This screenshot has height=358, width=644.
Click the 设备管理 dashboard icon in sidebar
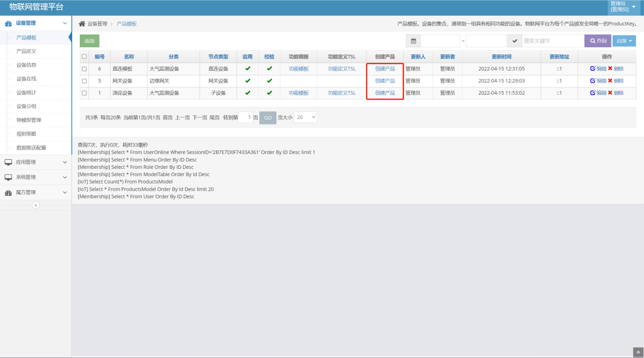(x=8, y=23)
